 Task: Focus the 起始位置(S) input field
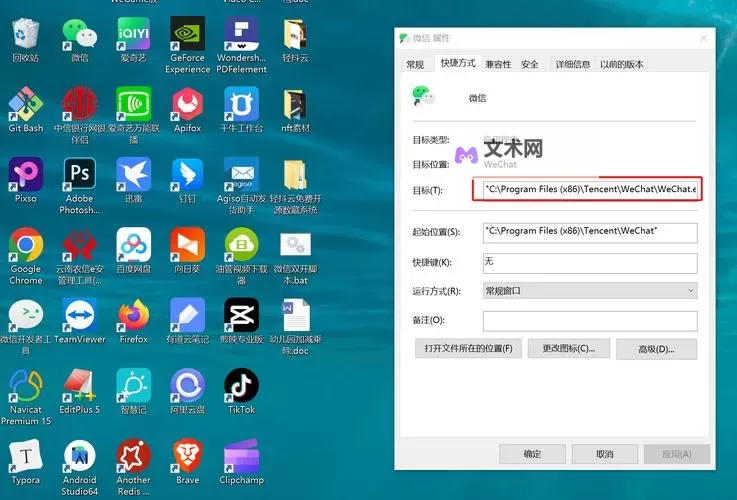click(590, 232)
